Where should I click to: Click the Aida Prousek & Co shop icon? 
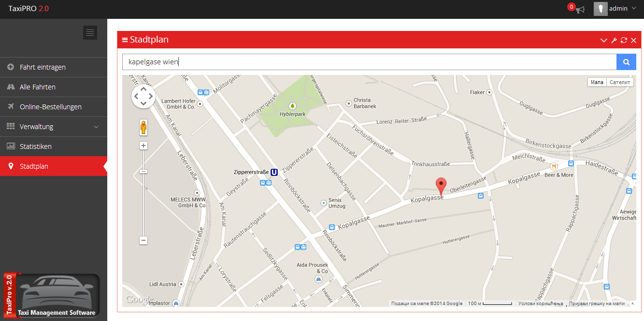(x=318, y=279)
